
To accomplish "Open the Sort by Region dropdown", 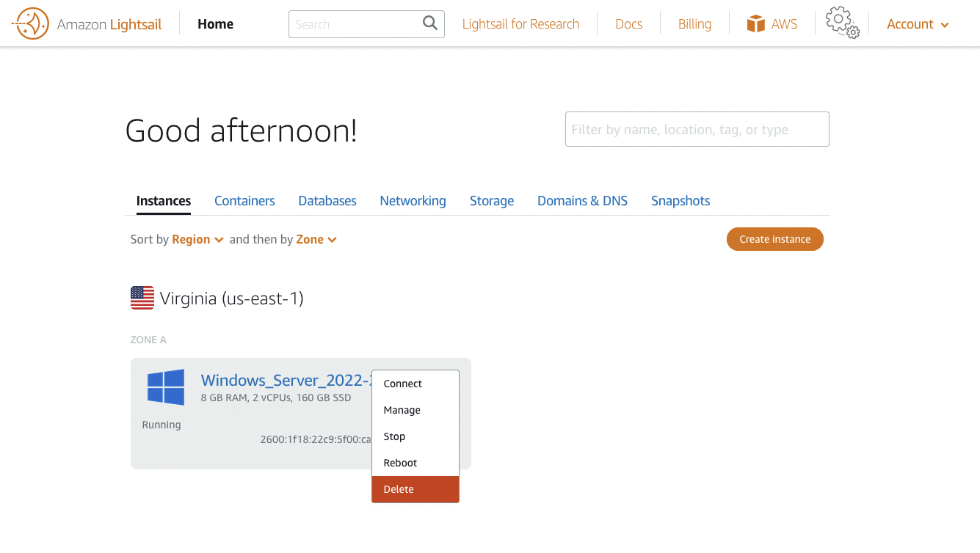I will 197,240.
